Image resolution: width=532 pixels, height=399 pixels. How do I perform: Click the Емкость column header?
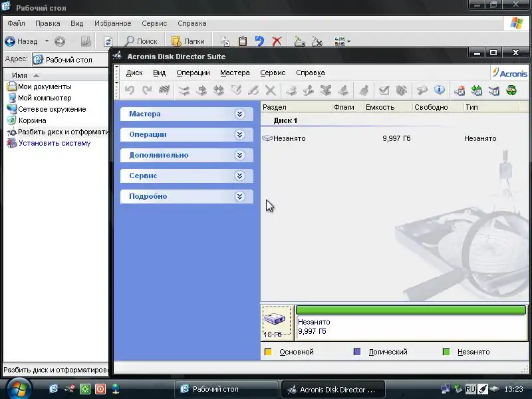pyautogui.click(x=388, y=107)
